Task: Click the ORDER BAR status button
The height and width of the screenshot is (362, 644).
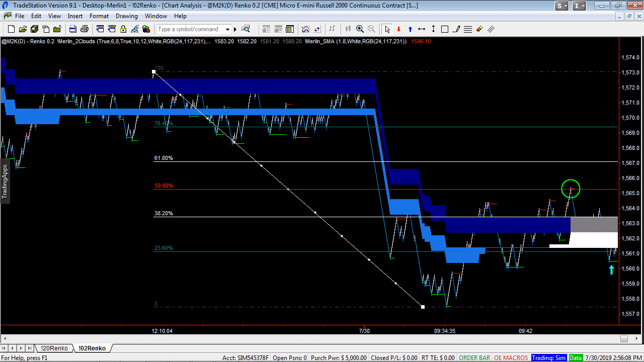Action: click(x=474, y=358)
